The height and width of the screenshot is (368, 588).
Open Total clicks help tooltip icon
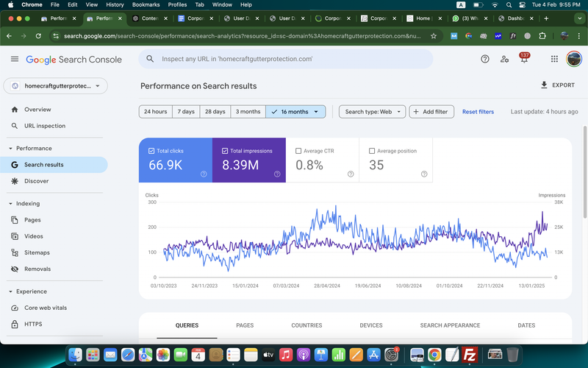pos(204,174)
